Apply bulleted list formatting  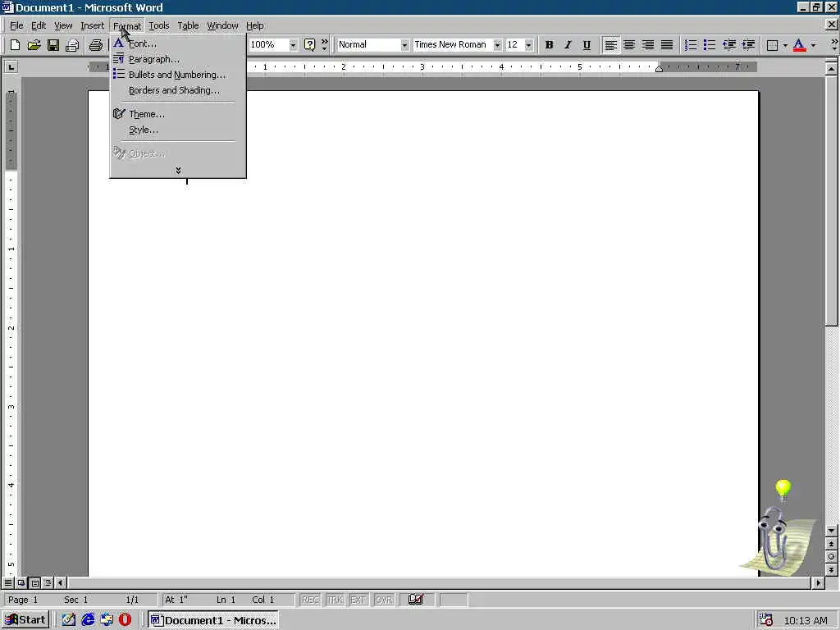click(x=710, y=45)
